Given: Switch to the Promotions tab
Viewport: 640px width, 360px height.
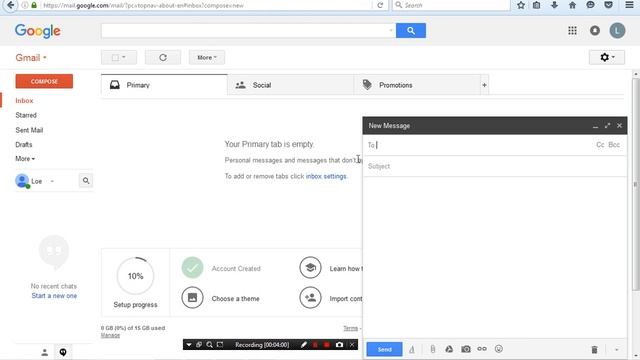Looking at the screenshot, I should pyautogui.click(x=417, y=85).
